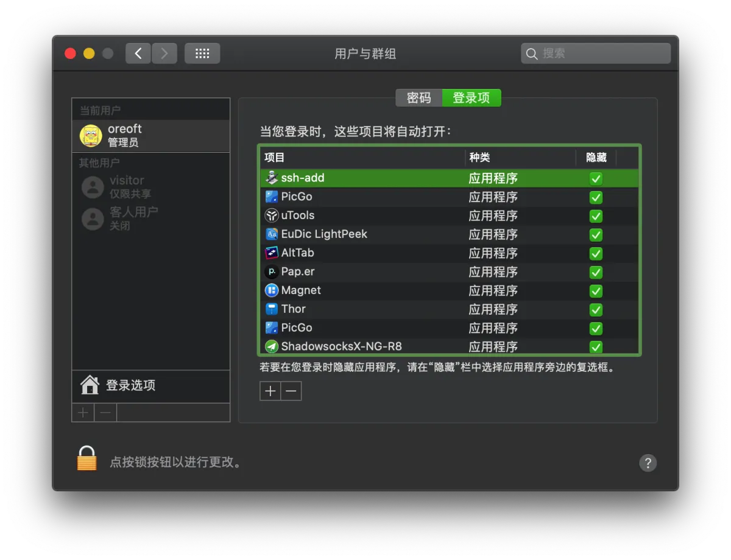Click the EuDic LightPeek icon

click(272, 234)
